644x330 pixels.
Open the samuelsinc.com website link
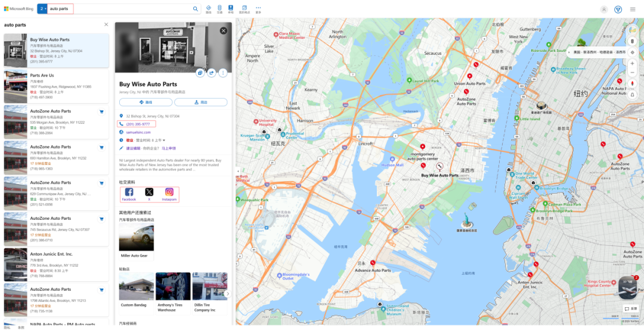138,132
